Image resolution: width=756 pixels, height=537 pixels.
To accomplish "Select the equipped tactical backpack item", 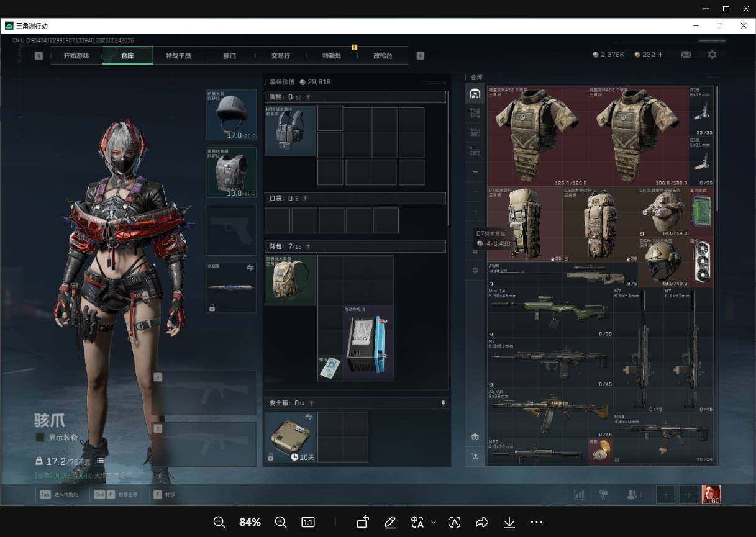I will (x=290, y=280).
